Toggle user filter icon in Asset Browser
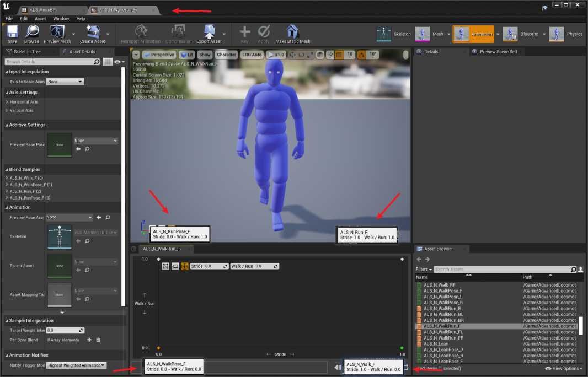The image size is (588, 377). (580, 269)
